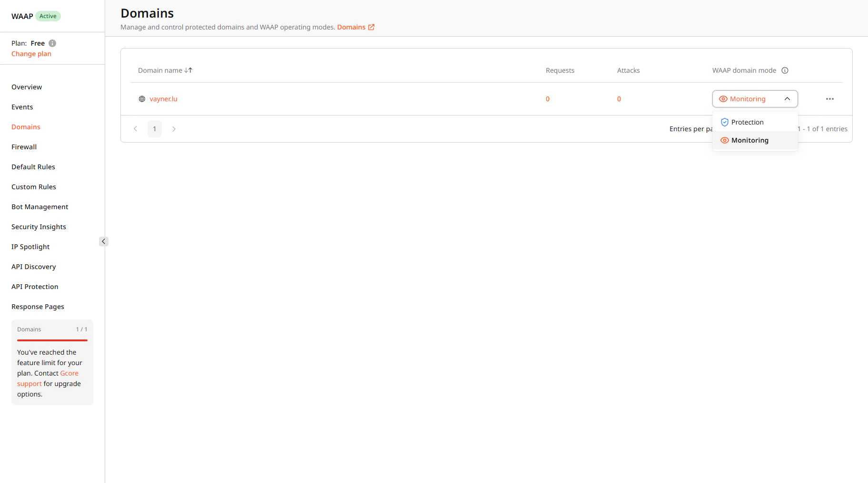This screenshot has height=483, width=868.
Task: Select Monitoring mode from the dropdown
Action: click(x=750, y=140)
